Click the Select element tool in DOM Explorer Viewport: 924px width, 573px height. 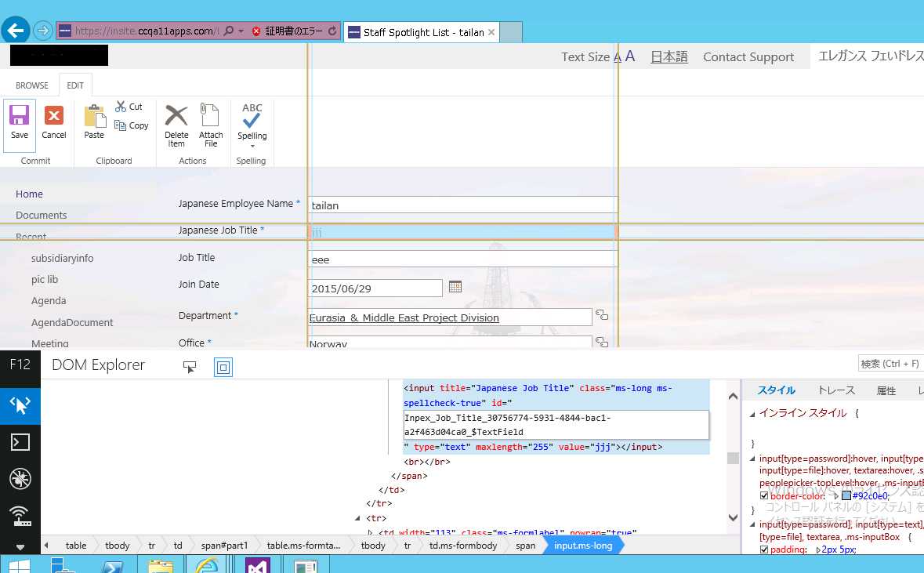pyautogui.click(x=189, y=367)
